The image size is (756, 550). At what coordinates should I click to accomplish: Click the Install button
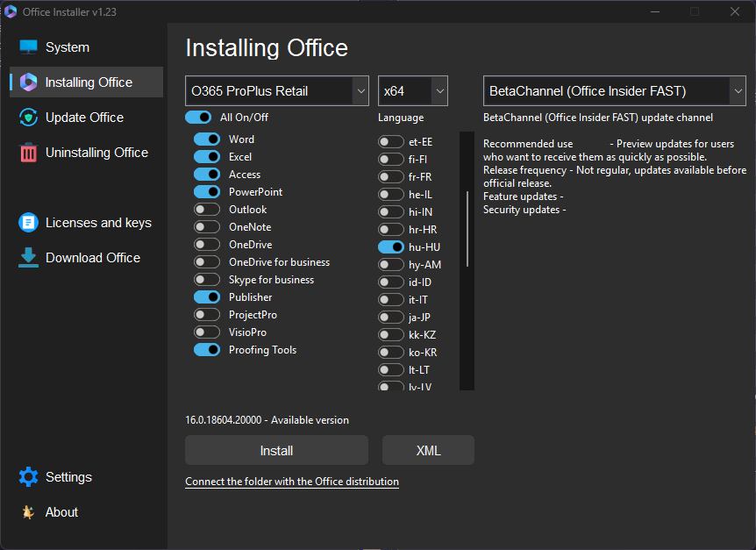[277, 450]
